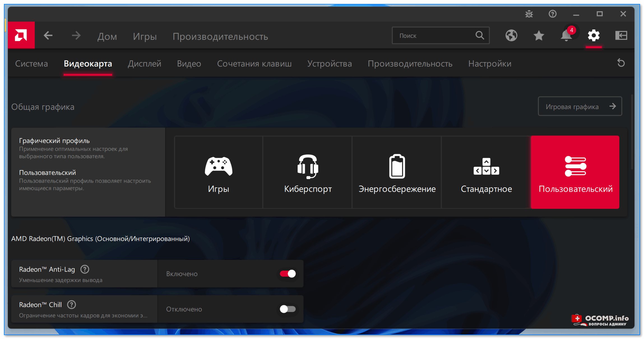Viewport: 644px width, 339px height.
Task: Switch to the Видеокарта tab
Action: 88,64
